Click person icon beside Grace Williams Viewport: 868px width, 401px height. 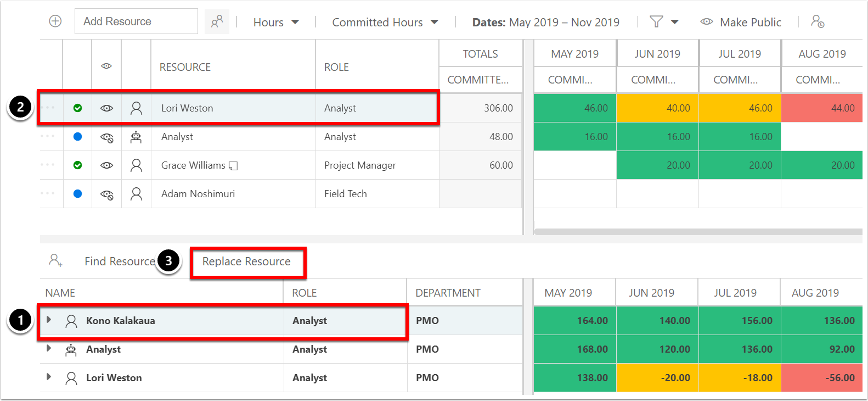(x=136, y=165)
